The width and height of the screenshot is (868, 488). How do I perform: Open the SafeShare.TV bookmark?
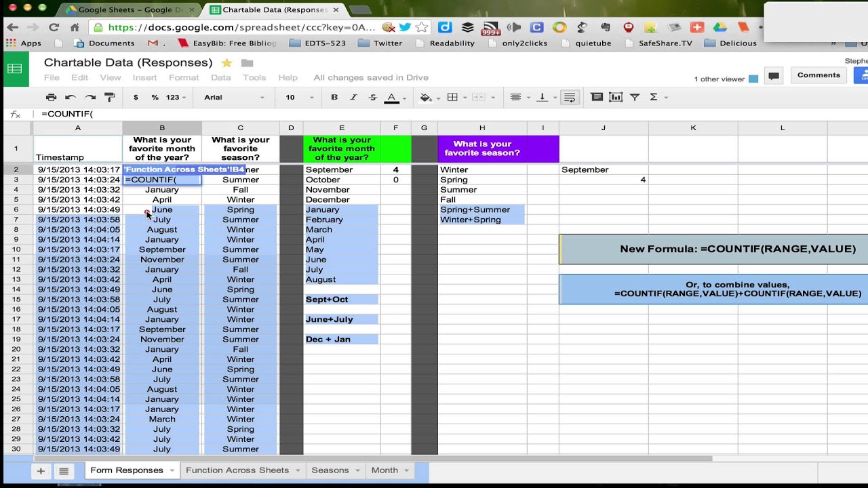(658, 43)
